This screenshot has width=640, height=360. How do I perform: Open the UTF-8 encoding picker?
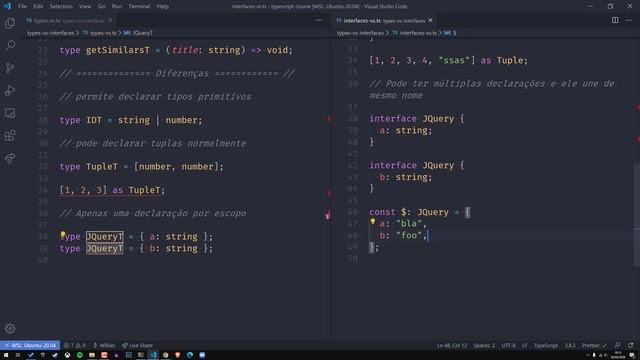pos(508,345)
